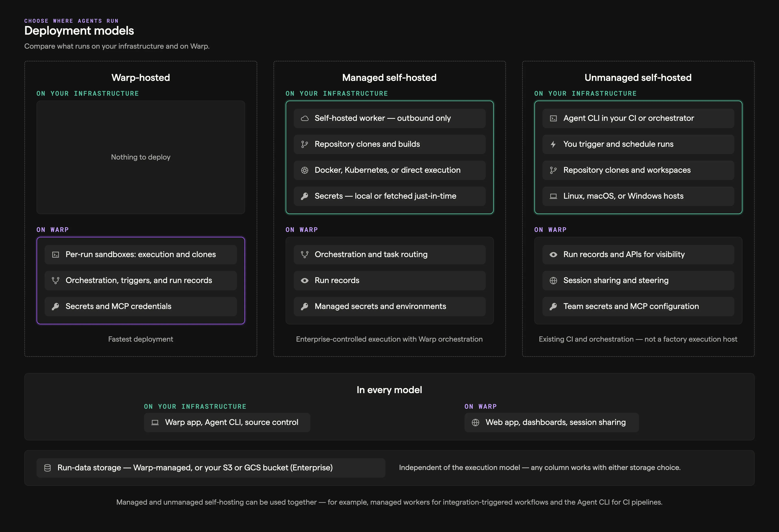This screenshot has height=532, width=779.
Task: Click the terminal icon by Per-run sandboxes
Action: click(56, 255)
